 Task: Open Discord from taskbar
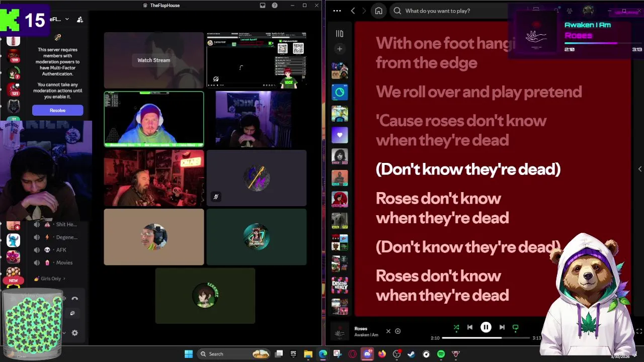pos(367,354)
